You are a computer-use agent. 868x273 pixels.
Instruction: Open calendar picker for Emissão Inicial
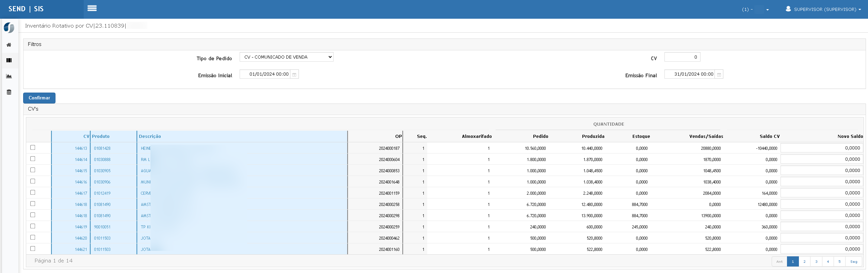coord(294,75)
